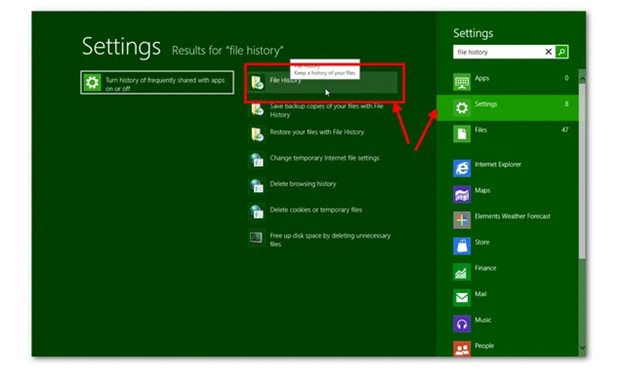This screenshot has height=377, width=620.
Task: Click the Change temporary Internet file settings icon
Action: click(x=257, y=160)
